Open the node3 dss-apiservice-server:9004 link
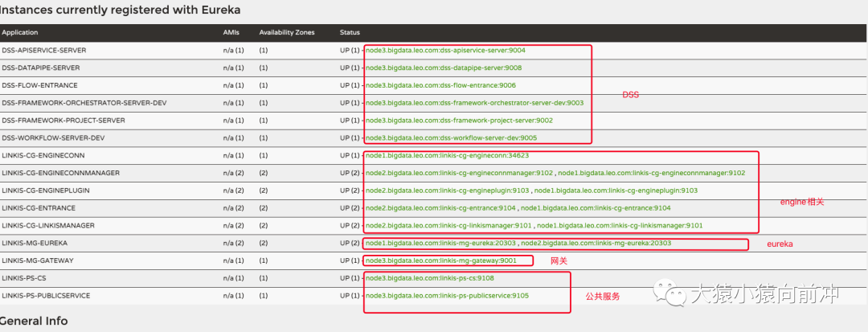 pos(445,51)
